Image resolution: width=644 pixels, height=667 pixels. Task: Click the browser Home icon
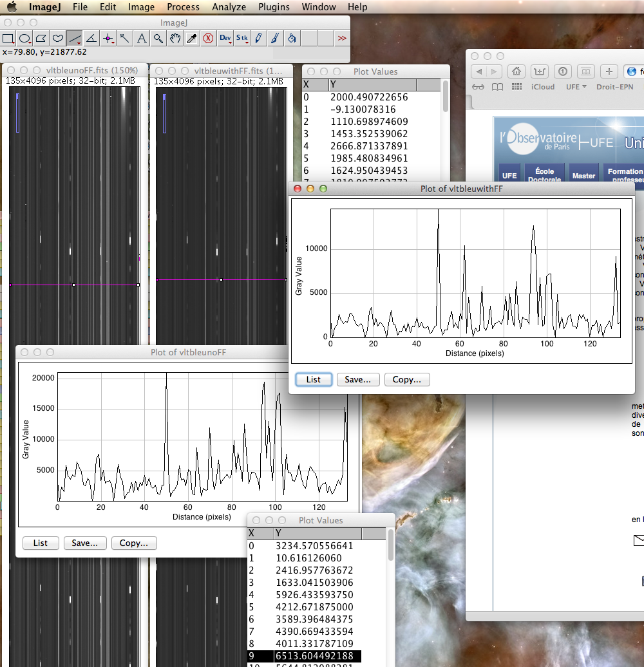tap(516, 71)
